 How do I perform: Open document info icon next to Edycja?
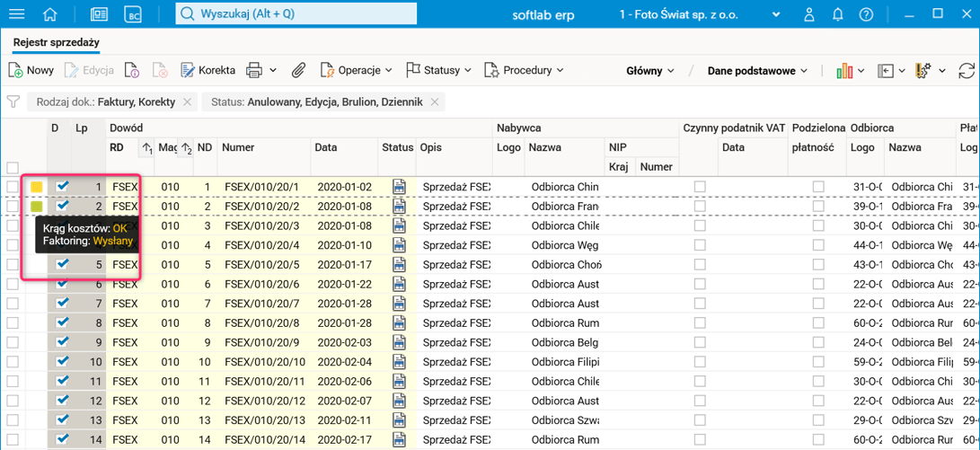click(x=130, y=70)
